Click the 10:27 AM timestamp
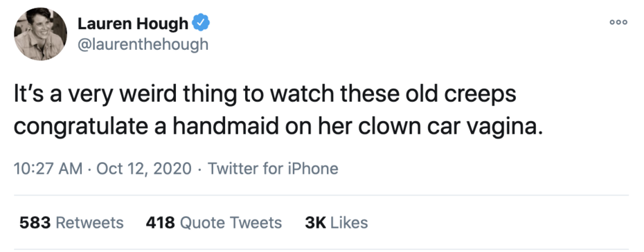 tap(48, 169)
